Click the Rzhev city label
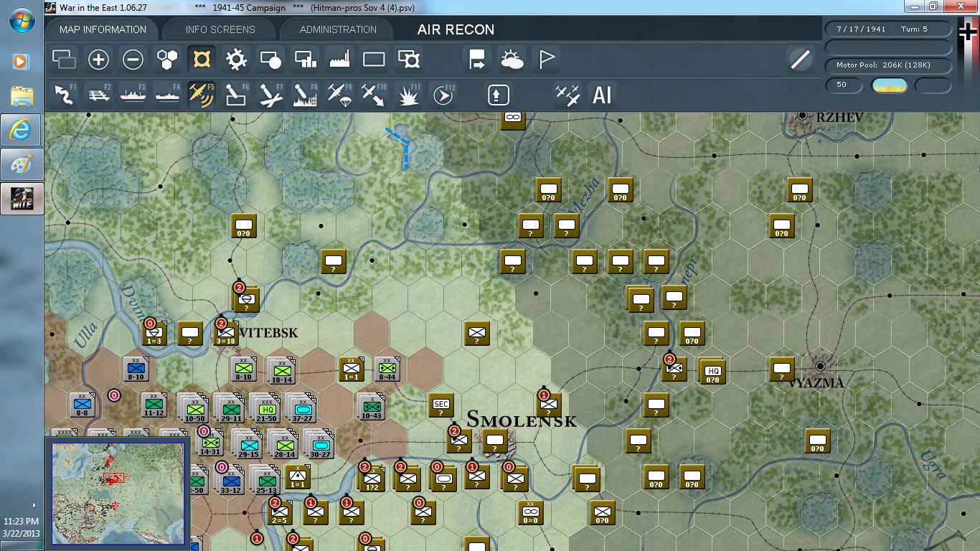The width and height of the screenshot is (980, 551). (x=839, y=117)
